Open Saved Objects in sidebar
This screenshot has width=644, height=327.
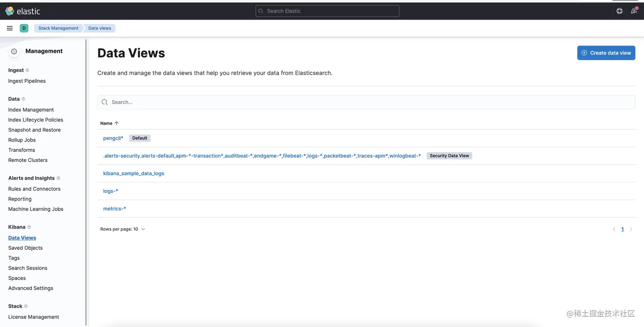coord(26,248)
